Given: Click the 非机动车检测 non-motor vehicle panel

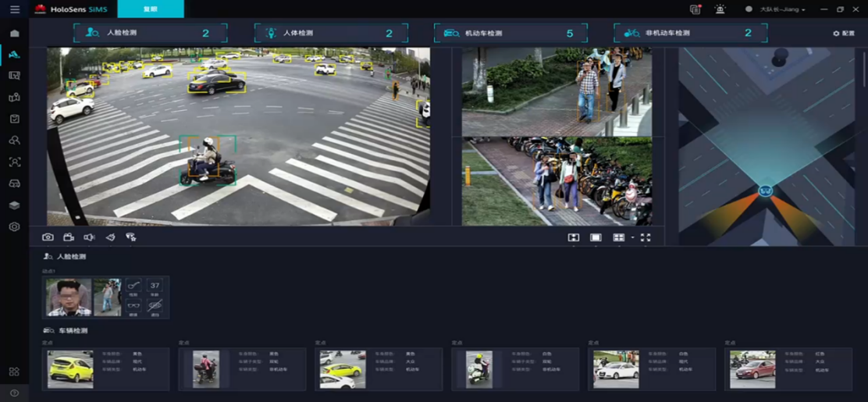Looking at the screenshot, I should 690,34.
